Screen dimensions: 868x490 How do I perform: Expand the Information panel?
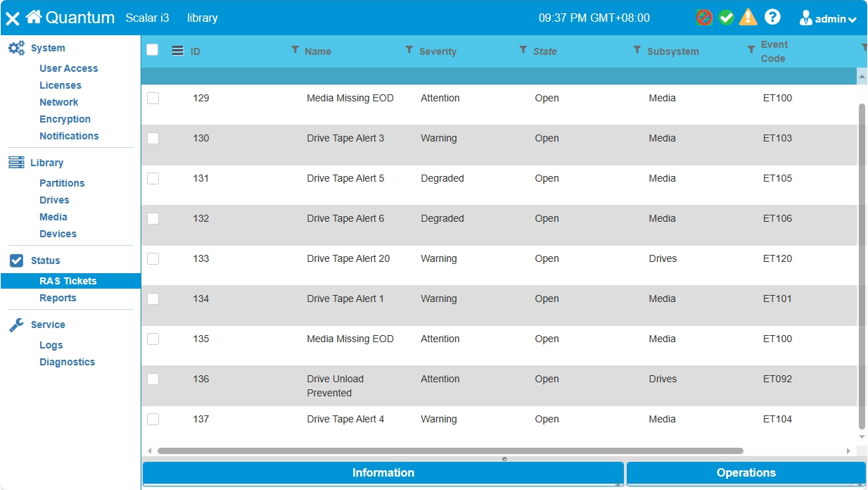(383, 473)
